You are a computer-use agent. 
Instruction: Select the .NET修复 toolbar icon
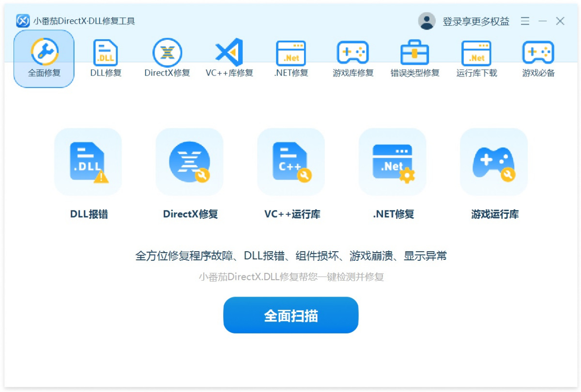pyautogui.click(x=291, y=58)
